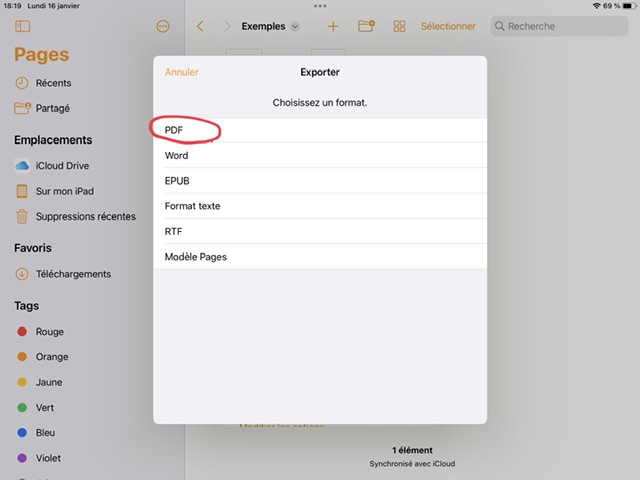
Task: Expand the Exemples folder dropdown chevron
Action: tap(295, 27)
